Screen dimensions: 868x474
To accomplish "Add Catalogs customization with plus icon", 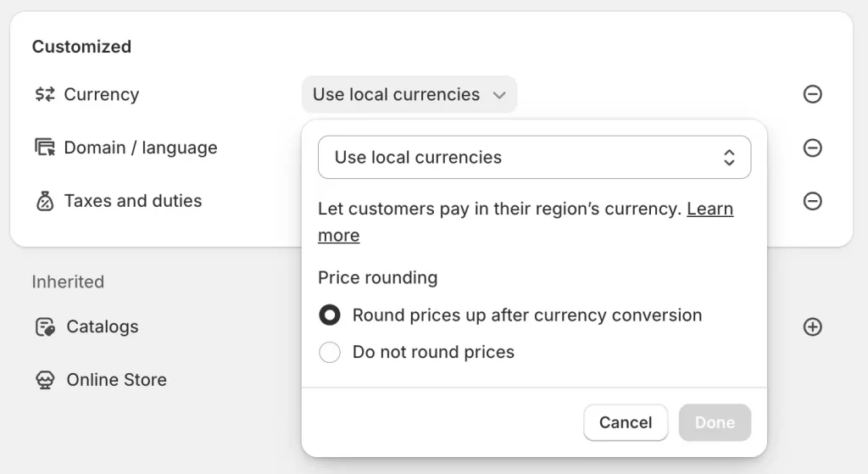I will (x=812, y=326).
